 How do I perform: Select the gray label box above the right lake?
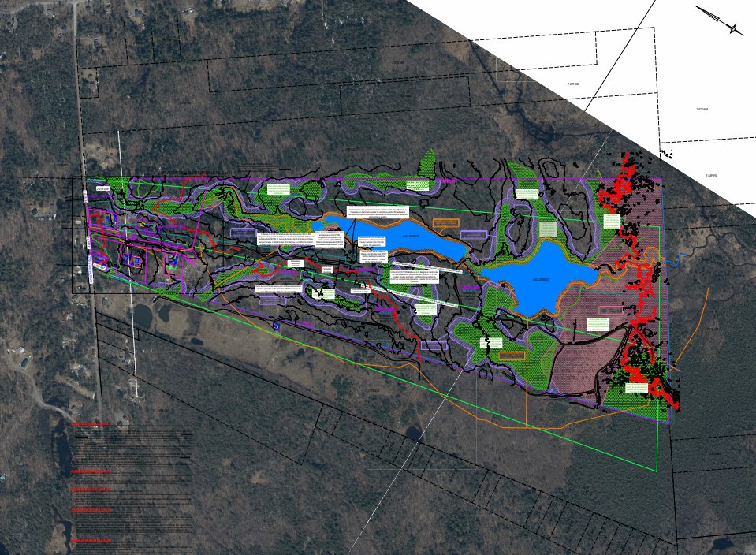coord(548,229)
